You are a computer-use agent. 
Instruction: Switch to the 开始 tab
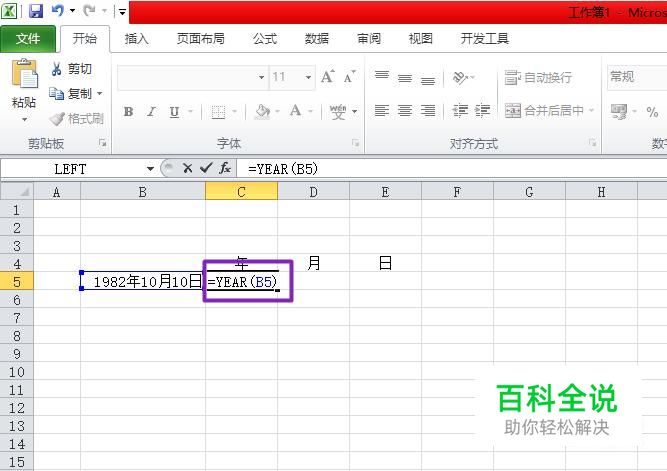(x=85, y=39)
